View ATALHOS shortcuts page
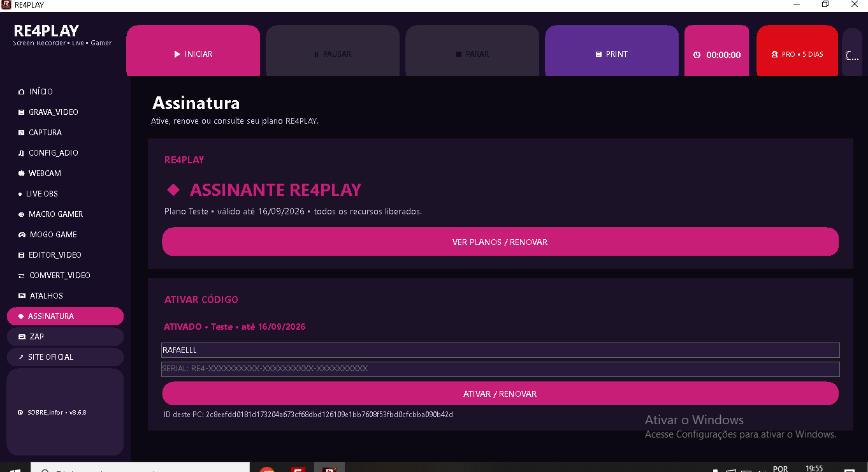The height and width of the screenshot is (472, 868). point(65,296)
